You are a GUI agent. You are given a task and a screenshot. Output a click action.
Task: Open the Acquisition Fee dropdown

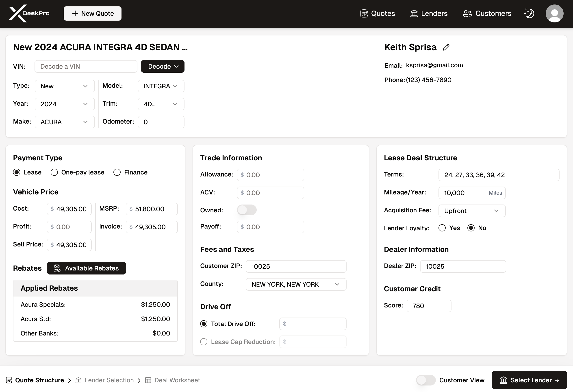(472, 211)
